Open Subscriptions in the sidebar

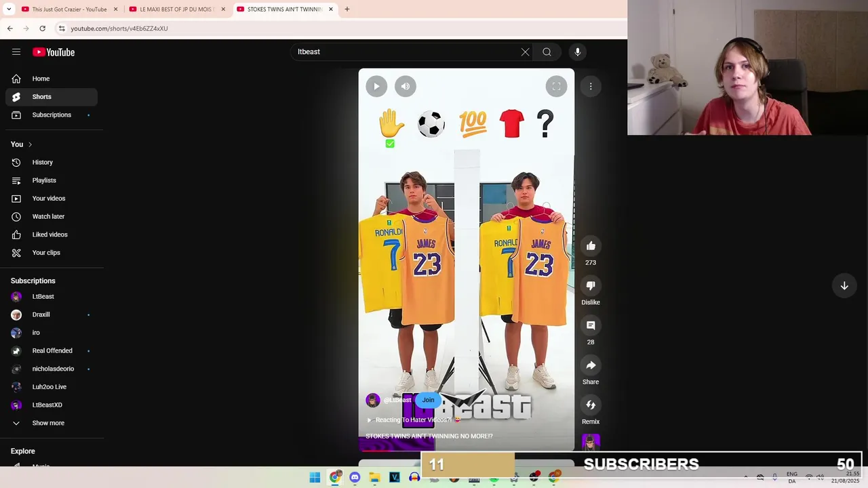pos(52,115)
